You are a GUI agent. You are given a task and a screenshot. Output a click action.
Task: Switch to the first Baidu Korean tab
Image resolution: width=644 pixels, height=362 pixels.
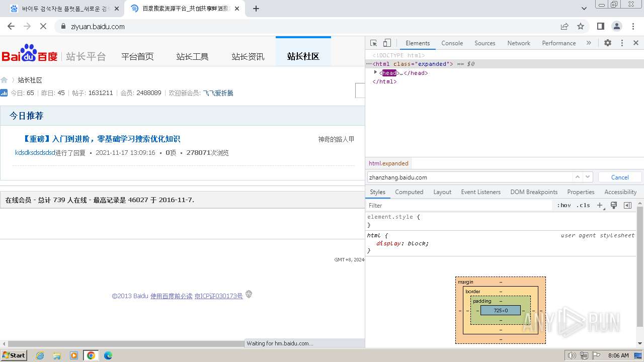tap(64, 9)
